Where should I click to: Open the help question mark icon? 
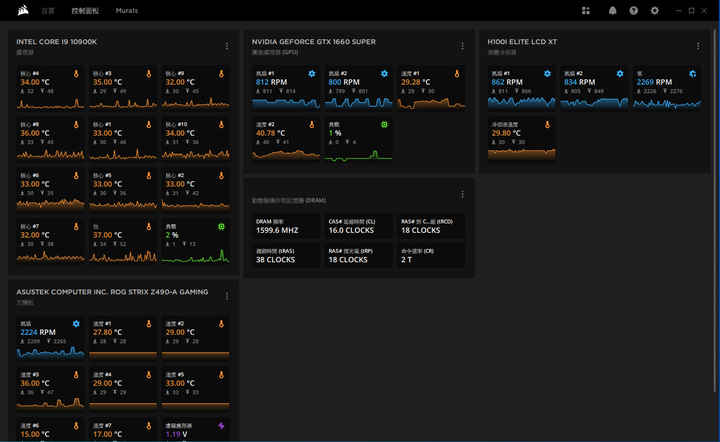pyautogui.click(x=634, y=11)
